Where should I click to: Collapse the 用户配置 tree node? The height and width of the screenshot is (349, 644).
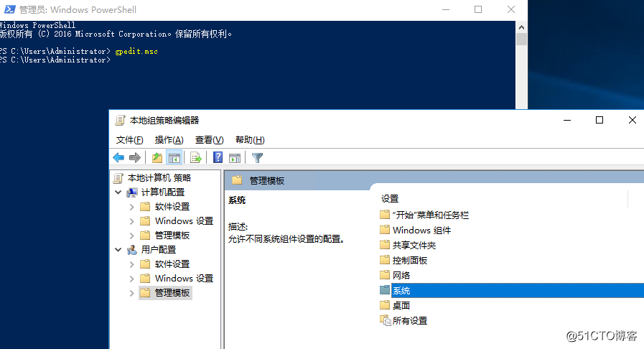tap(118, 250)
